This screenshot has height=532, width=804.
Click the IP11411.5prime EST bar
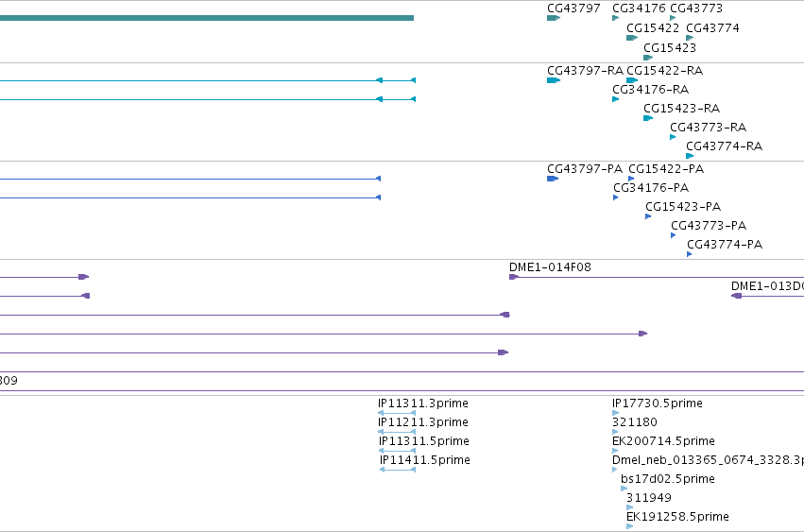398,470
